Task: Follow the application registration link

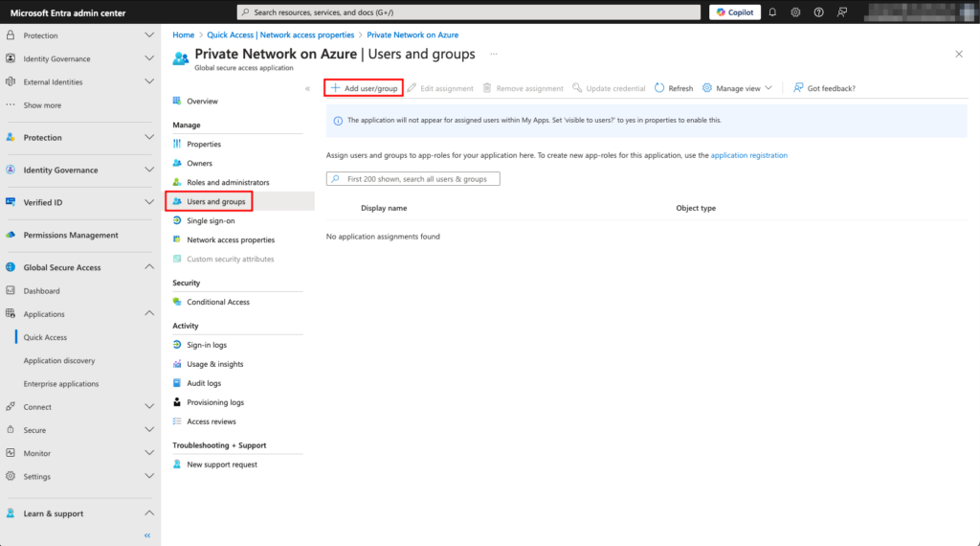Action: [748, 155]
